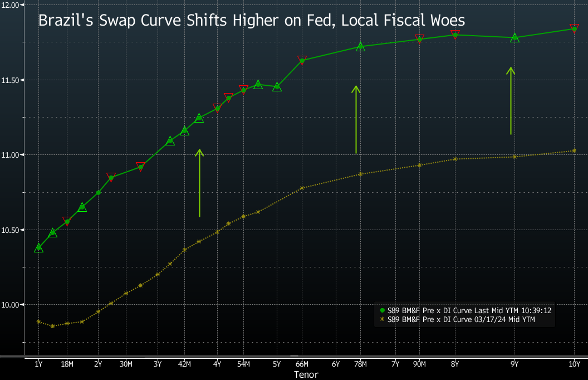Select yellow dotted curve point at 3Y
Screen dimensions: 588x380
tap(158, 275)
